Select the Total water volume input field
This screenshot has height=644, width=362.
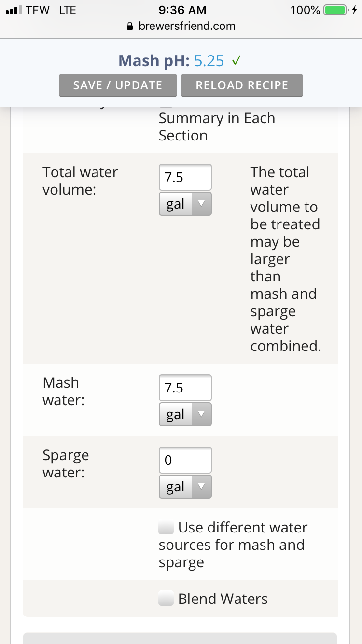pos(185,177)
